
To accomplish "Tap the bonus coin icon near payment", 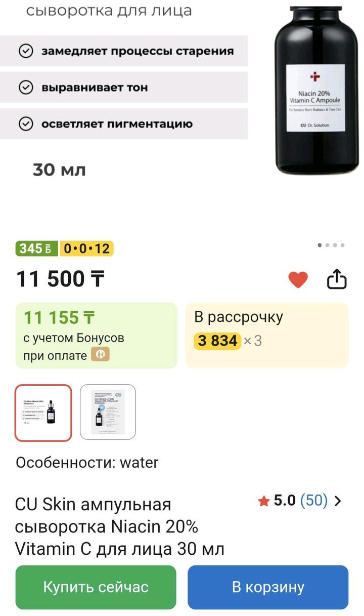I will tap(100, 355).
